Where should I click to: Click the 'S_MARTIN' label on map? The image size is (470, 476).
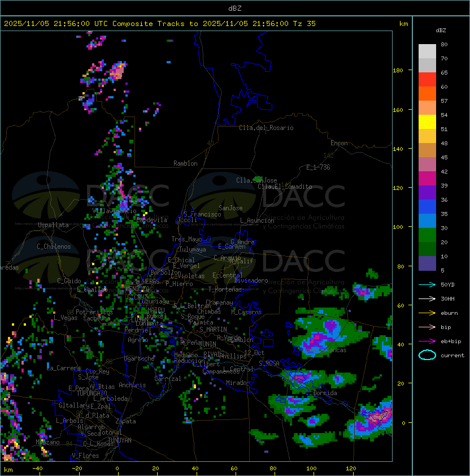click(213, 330)
